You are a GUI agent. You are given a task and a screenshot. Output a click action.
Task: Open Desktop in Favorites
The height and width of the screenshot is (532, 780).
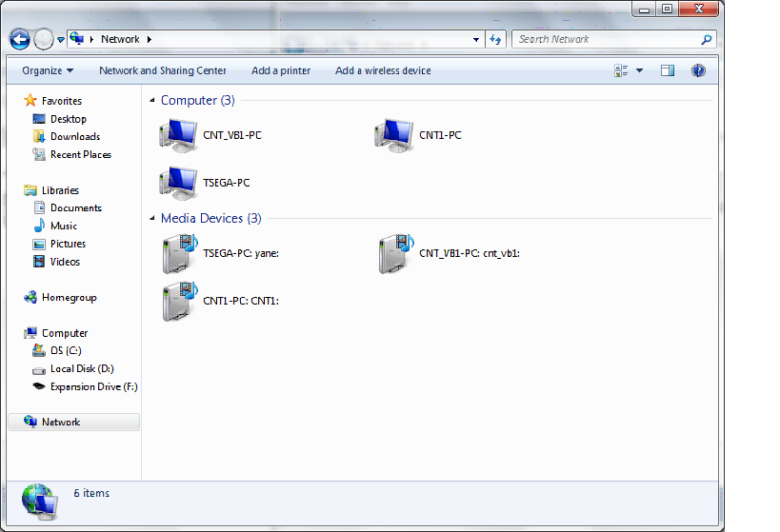tap(69, 119)
